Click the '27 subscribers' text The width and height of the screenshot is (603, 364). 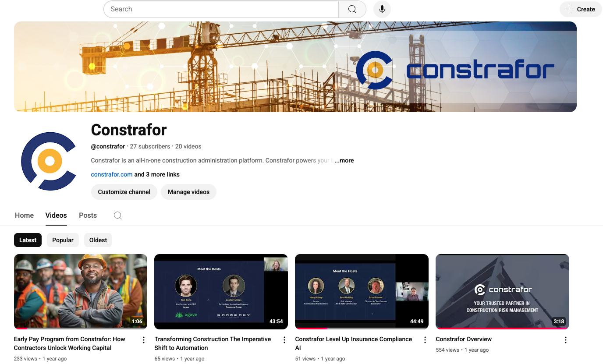[150, 146]
